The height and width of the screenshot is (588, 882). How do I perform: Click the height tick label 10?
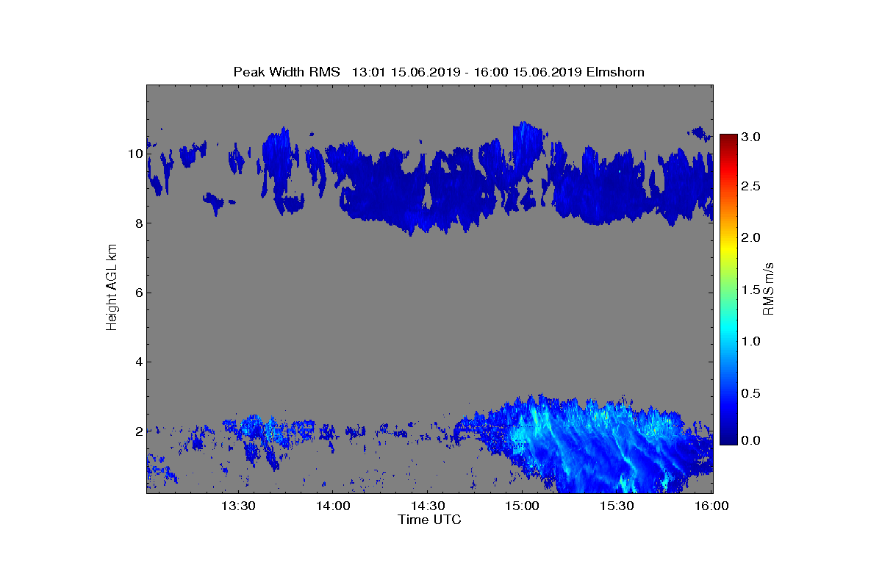tap(135, 154)
